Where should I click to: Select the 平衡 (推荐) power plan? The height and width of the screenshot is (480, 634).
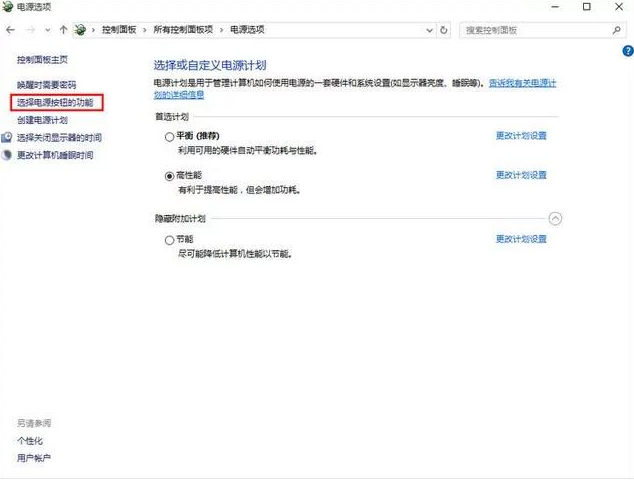(169, 135)
